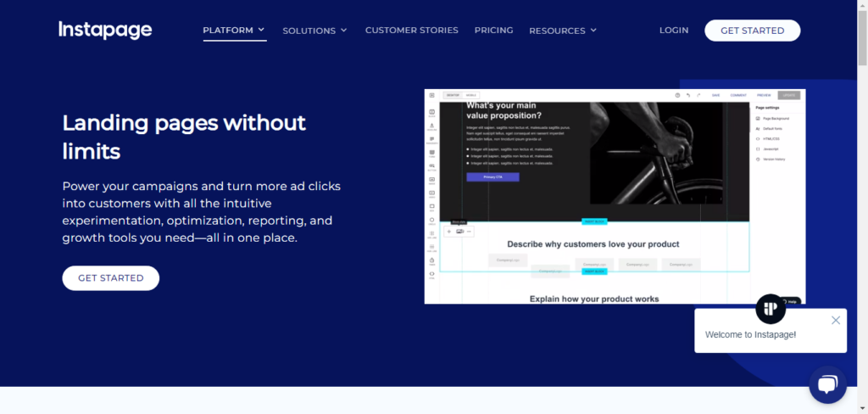Image resolution: width=868 pixels, height=414 pixels.
Task: Click the Instapage avatar above the welcome message
Action: [771, 310]
